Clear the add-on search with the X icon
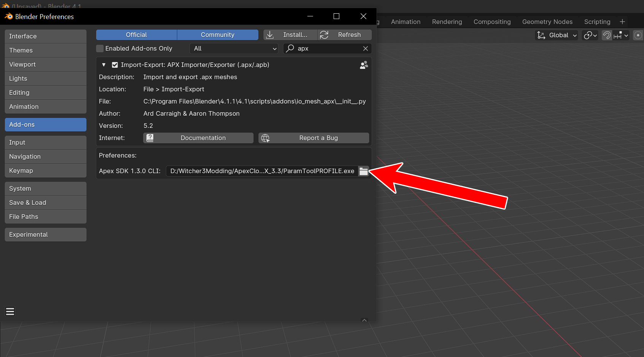This screenshot has height=357, width=644. click(366, 48)
